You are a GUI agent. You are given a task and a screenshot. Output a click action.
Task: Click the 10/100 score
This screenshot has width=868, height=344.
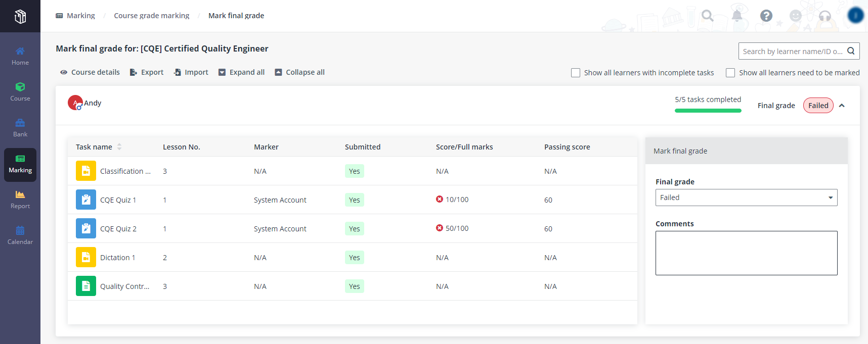457,200
